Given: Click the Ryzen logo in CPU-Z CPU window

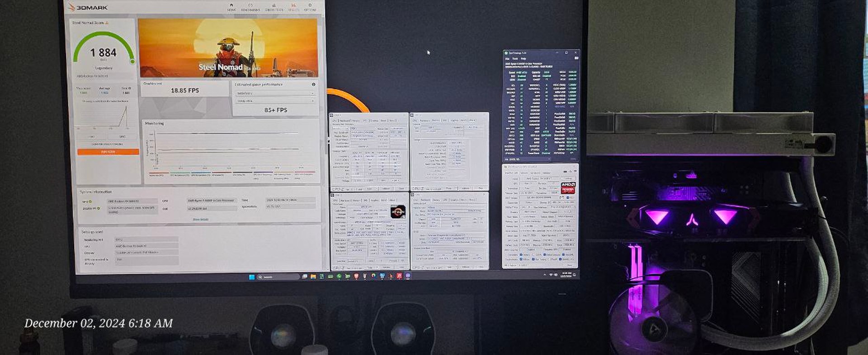Looking at the screenshot, I should click(398, 212).
